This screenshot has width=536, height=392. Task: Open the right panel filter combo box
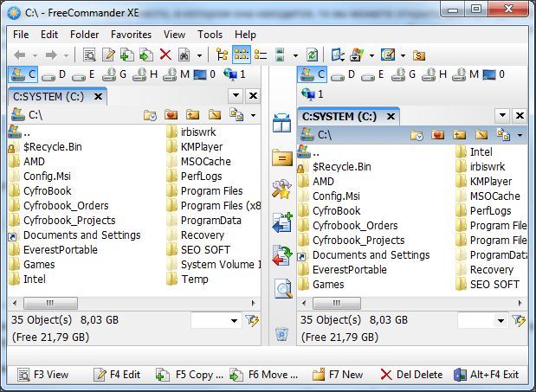[482, 321]
